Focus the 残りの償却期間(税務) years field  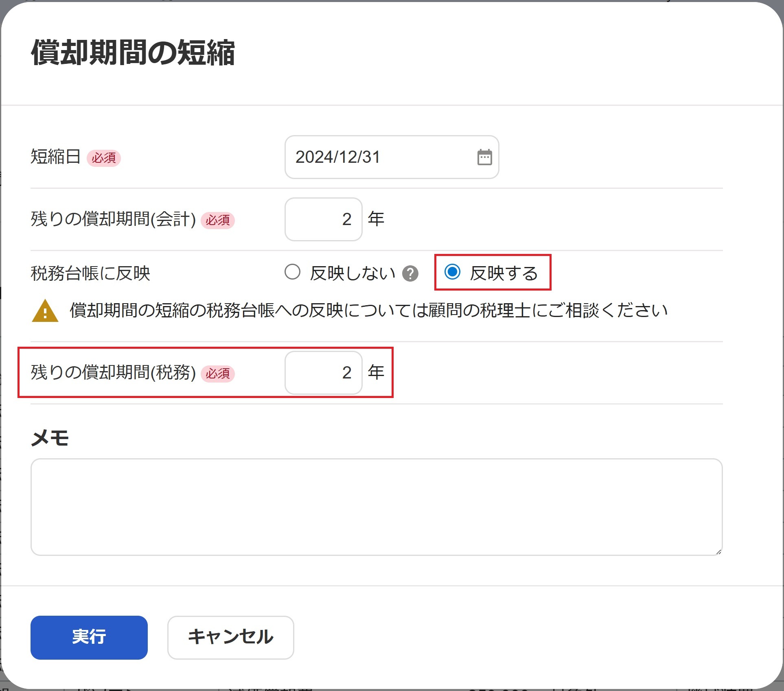tap(324, 373)
